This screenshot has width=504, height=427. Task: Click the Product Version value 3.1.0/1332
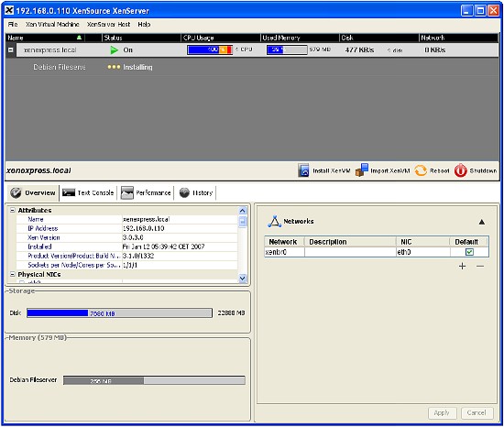138,256
